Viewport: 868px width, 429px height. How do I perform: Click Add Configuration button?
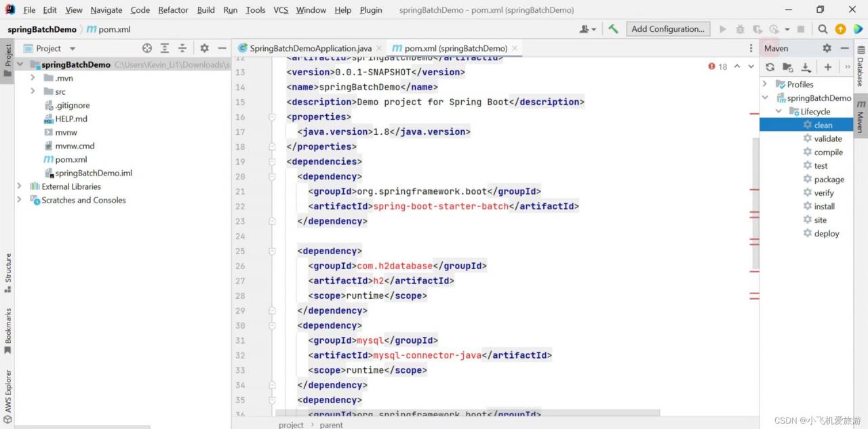(x=668, y=29)
